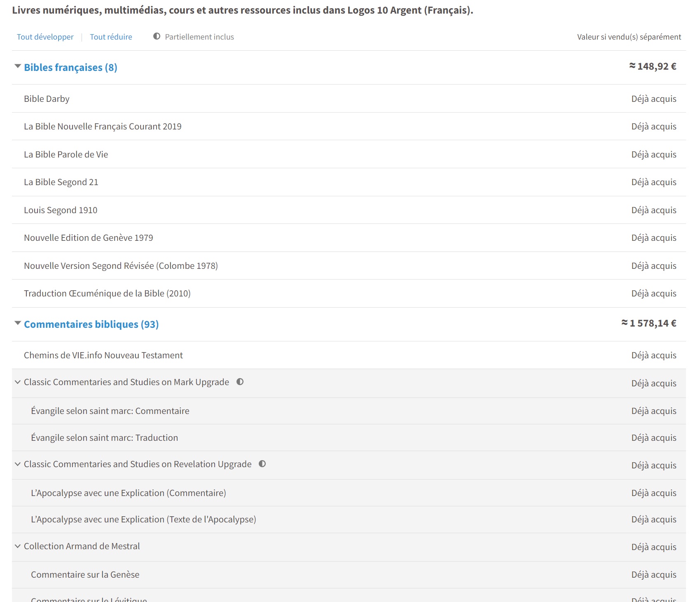Select Traduction Œcuménique de la Bible entry
Screen dimensions: 700x602
107,294
